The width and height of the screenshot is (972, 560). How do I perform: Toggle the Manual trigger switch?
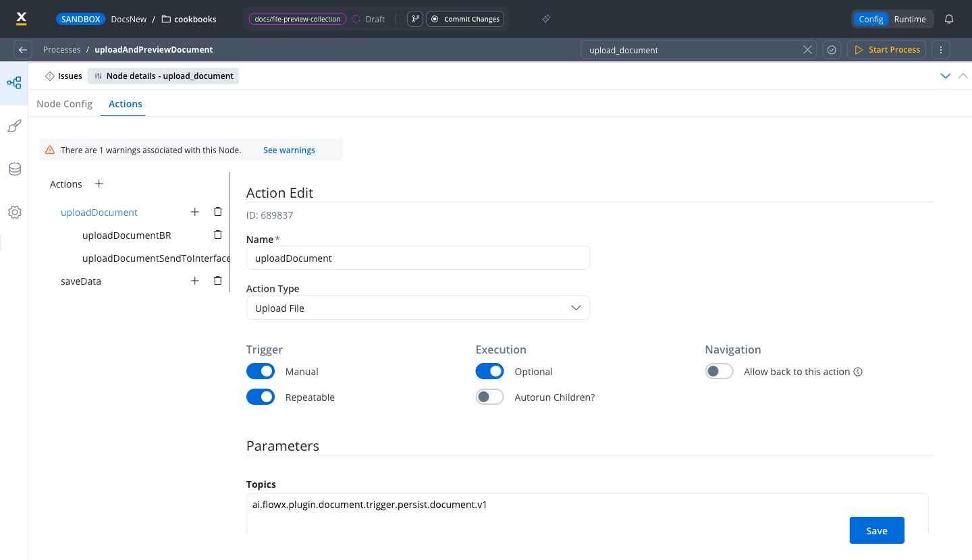point(261,371)
